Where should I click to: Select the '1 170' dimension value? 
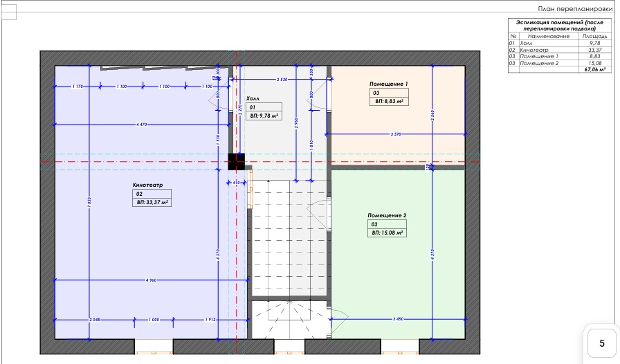coord(77,87)
